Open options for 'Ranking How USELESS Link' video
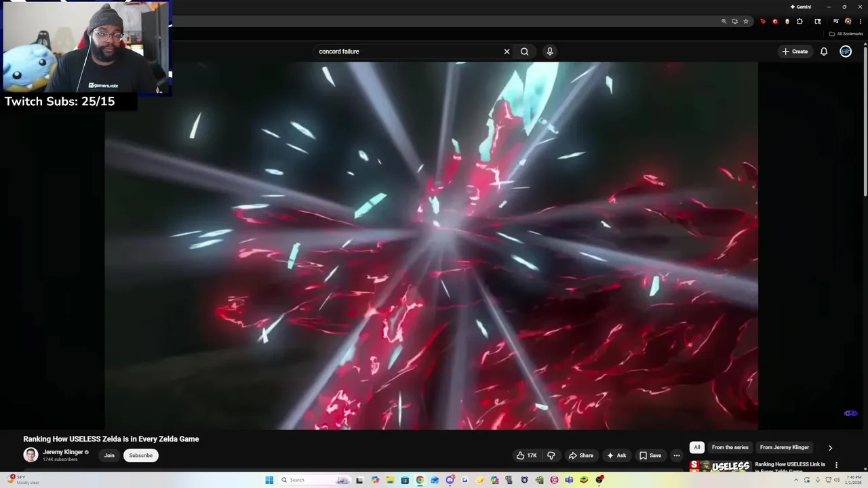 point(836,465)
